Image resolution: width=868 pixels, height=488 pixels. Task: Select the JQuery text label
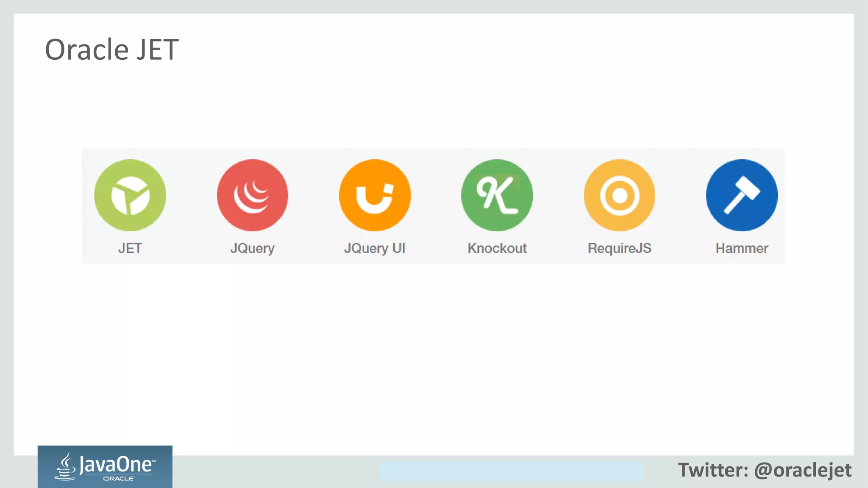(x=253, y=249)
